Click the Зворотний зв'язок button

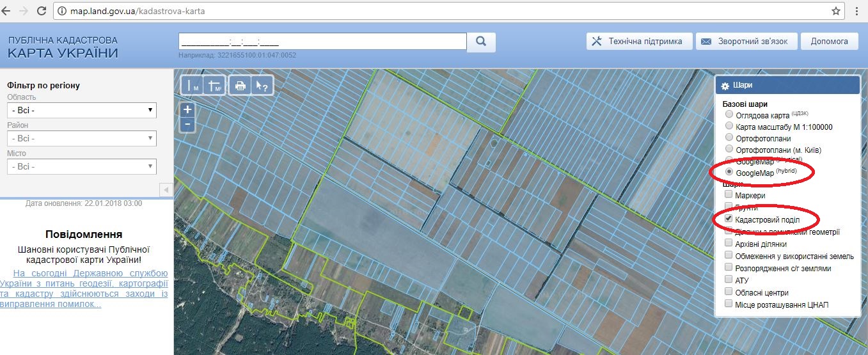746,42
